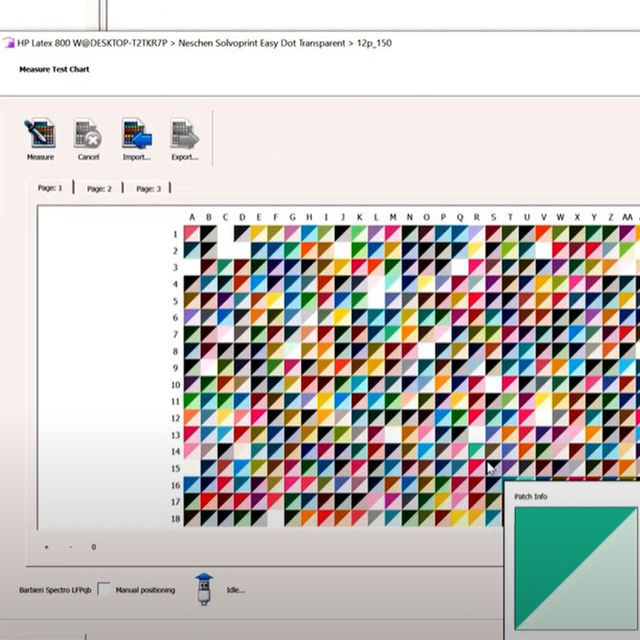Select color patch A11 in the chart
Image resolution: width=640 pixels, height=640 pixels.
coord(192,401)
